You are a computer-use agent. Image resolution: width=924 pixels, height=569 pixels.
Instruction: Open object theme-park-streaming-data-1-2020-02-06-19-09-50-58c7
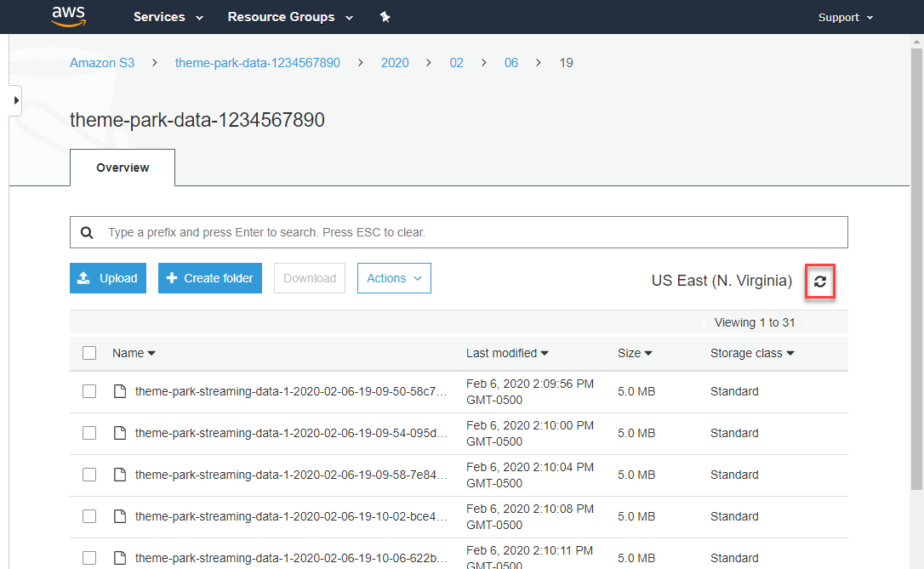pyautogui.click(x=291, y=391)
